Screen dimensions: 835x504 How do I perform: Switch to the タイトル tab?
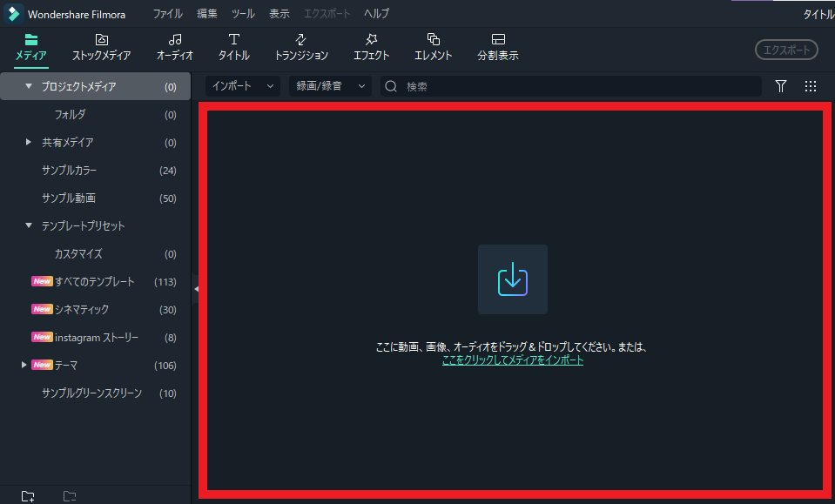pyautogui.click(x=233, y=48)
